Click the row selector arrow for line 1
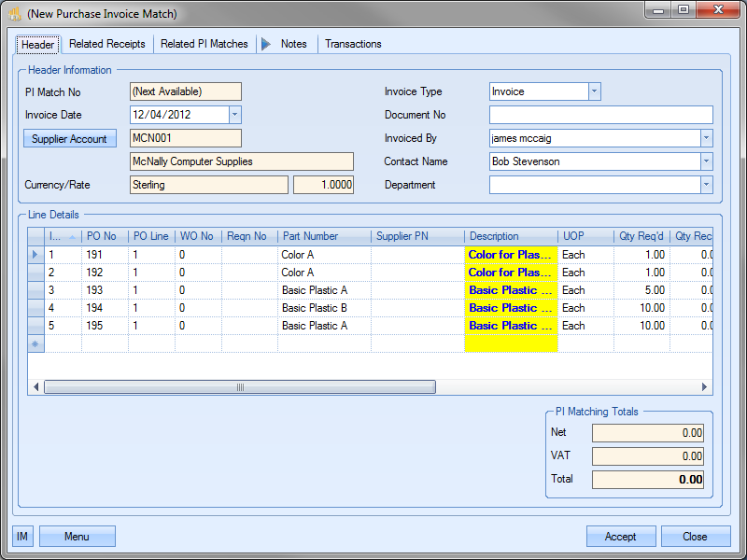 35,255
